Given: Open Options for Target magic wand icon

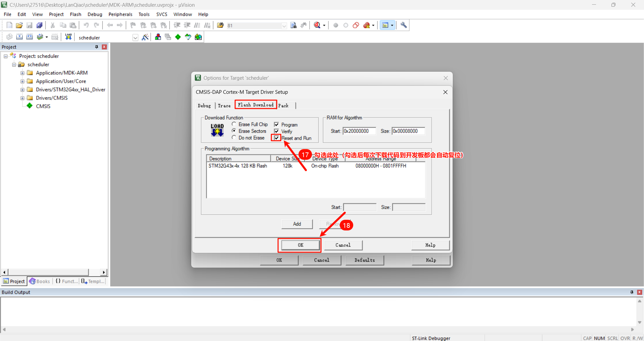Looking at the screenshot, I should pos(145,37).
